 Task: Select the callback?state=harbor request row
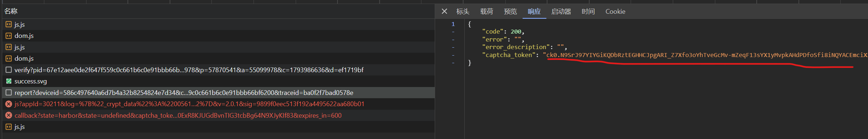pyautogui.click(x=218, y=115)
